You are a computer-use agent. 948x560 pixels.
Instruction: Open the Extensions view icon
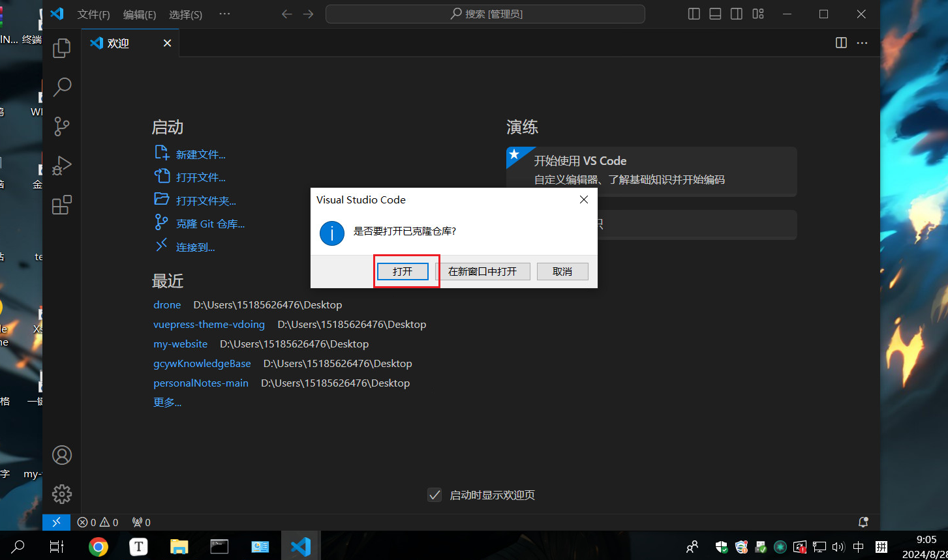point(62,205)
